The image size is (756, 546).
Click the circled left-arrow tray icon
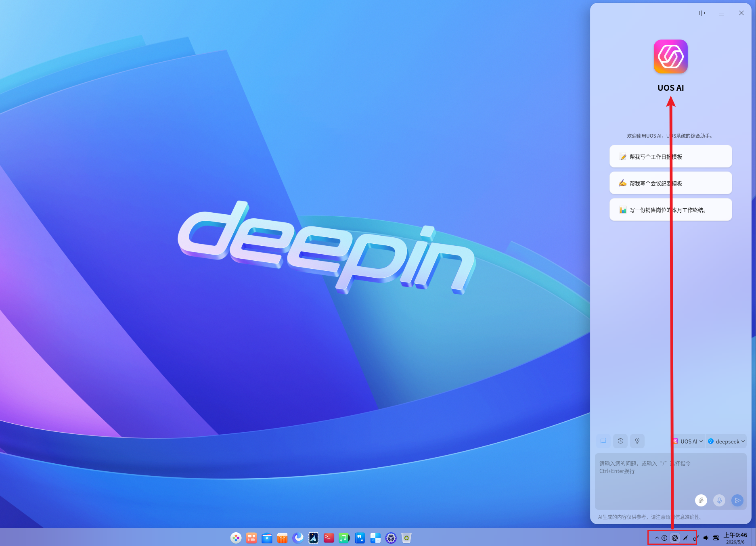click(664, 538)
